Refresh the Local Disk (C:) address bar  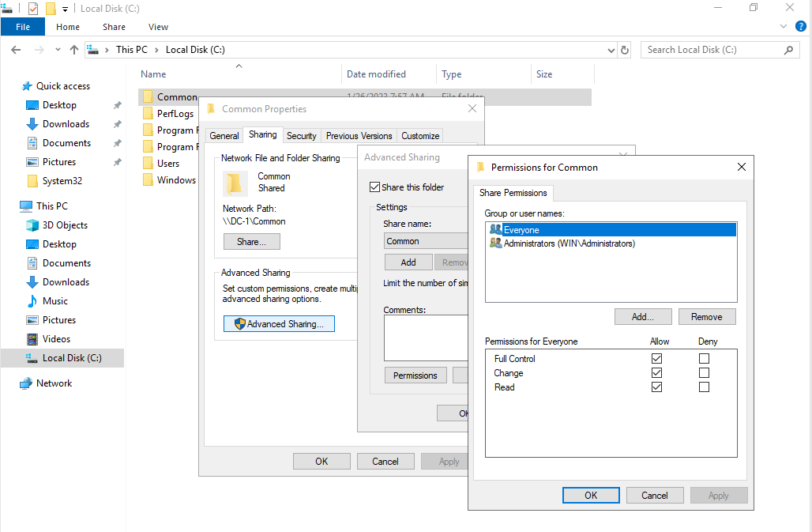tap(625, 50)
